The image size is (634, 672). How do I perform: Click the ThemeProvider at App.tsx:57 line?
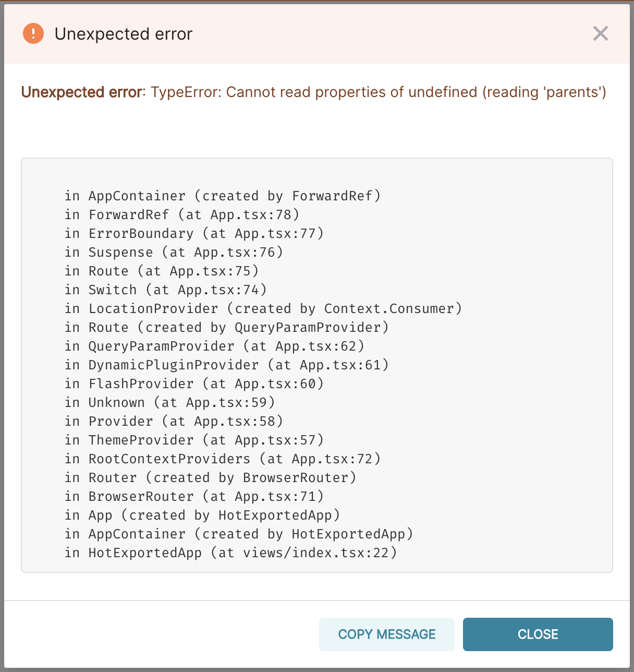click(x=194, y=440)
